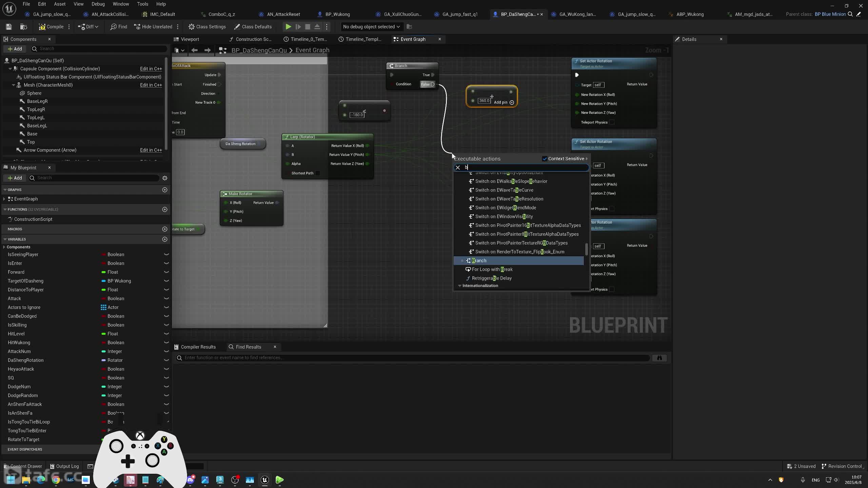Click the find references input field
868x488 pixels.
tap(412, 358)
